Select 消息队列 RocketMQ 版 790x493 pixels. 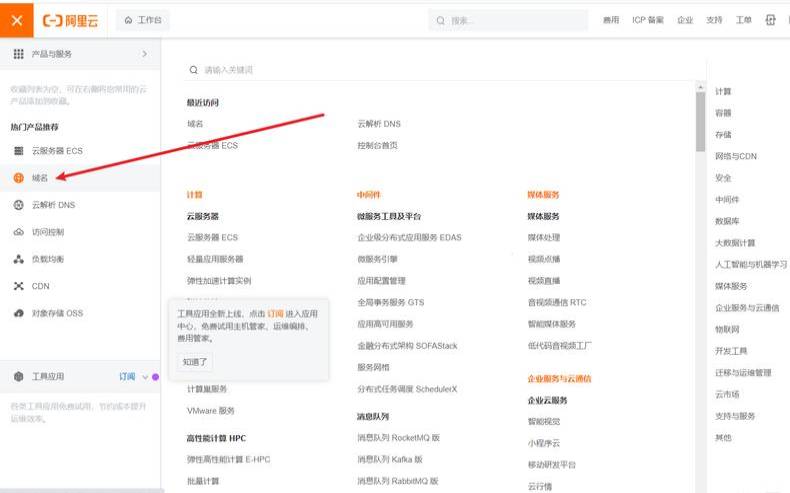coord(399,438)
